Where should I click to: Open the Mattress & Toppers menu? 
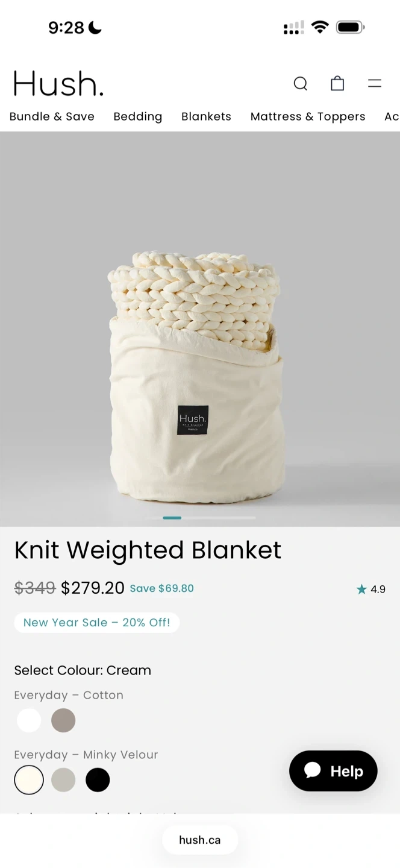pos(308,116)
